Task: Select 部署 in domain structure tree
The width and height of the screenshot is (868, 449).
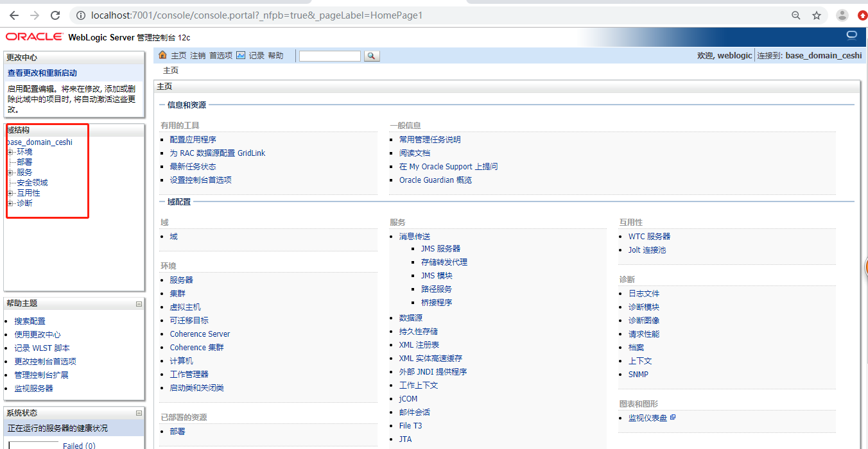Action: [24, 162]
